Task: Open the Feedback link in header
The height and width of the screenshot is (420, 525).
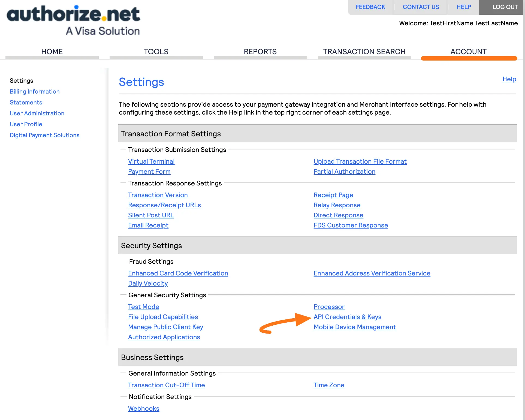Action: pyautogui.click(x=370, y=7)
